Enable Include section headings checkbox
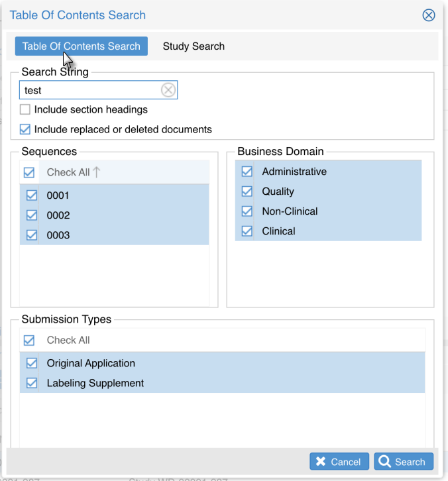This screenshot has width=448, height=481. (x=25, y=109)
